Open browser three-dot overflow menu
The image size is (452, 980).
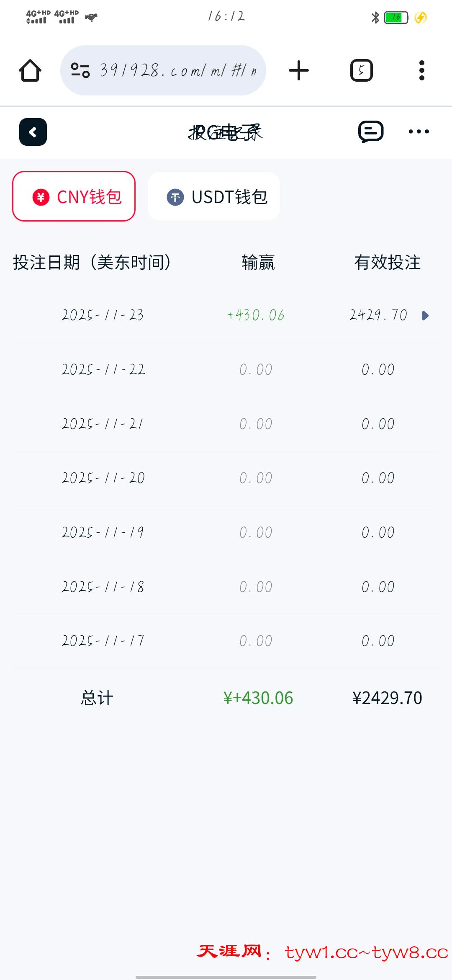pyautogui.click(x=421, y=70)
